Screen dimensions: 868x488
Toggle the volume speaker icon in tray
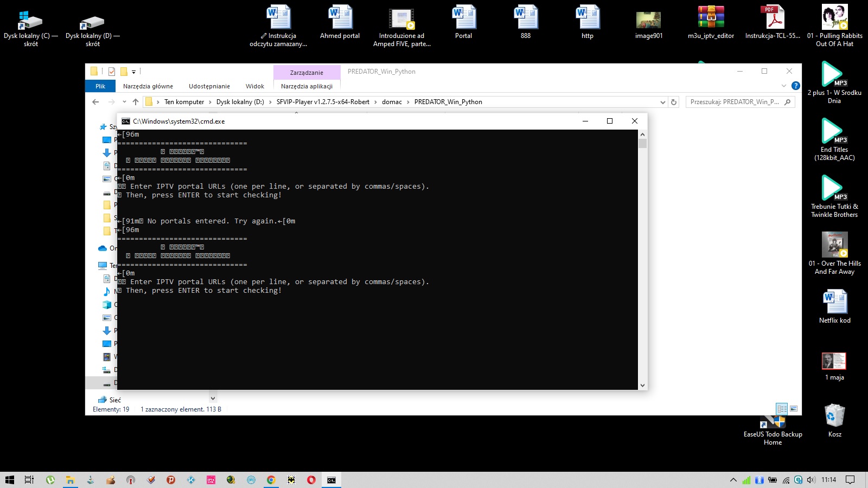(x=811, y=480)
